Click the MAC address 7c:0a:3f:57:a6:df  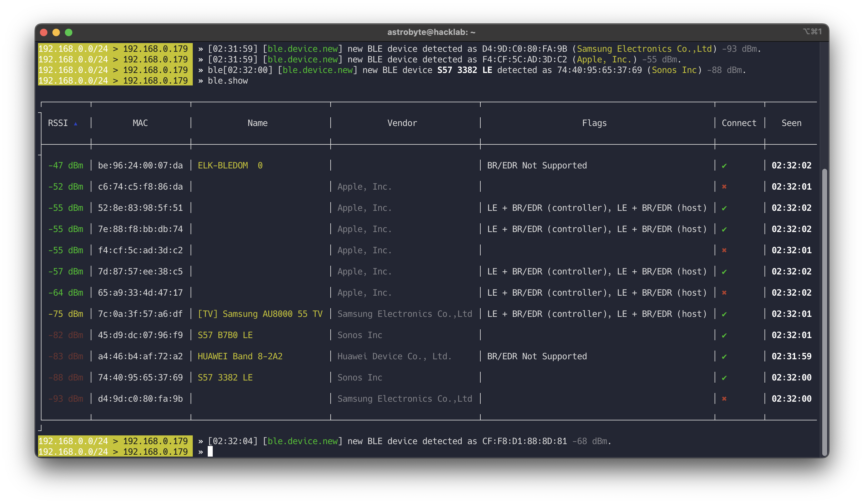(x=140, y=314)
